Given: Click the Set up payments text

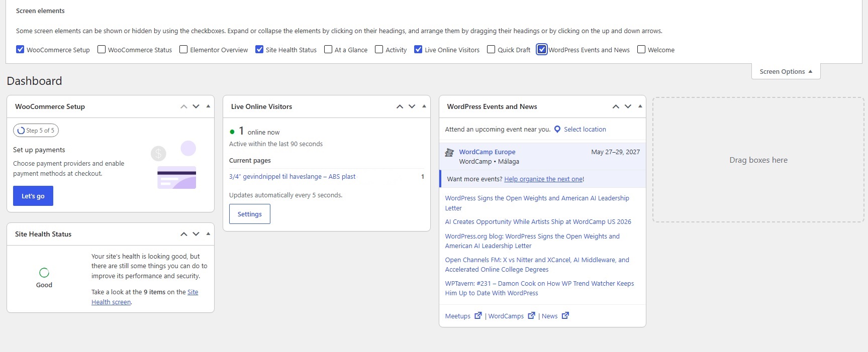Looking at the screenshot, I should (39, 150).
